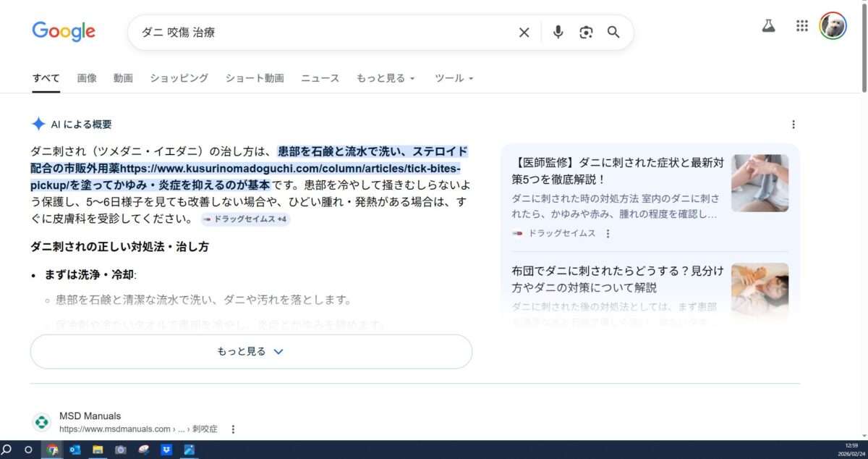The height and width of the screenshot is (459, 868).
Task: Start voice search with microphone icon
Action: click(x=558, y=33)
